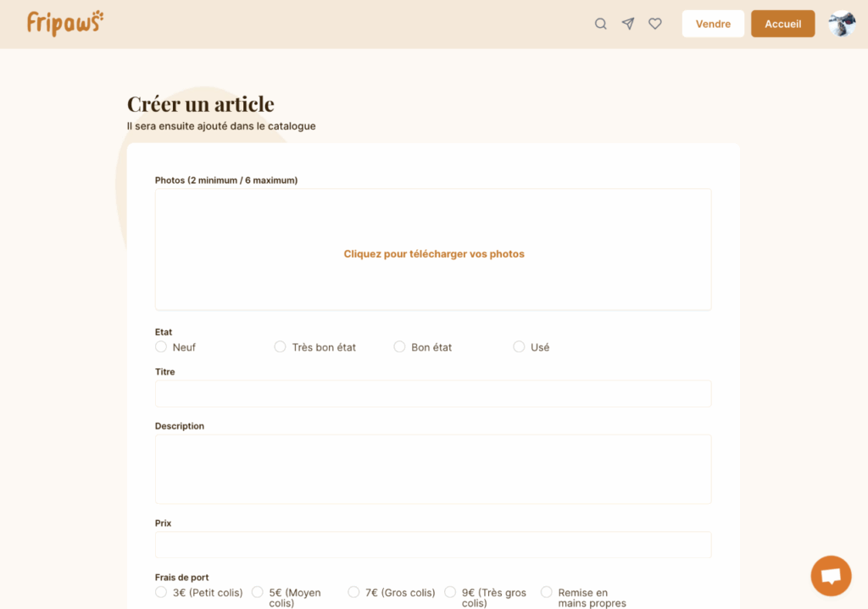Image resolution: width=868 pixels, height=609 pixels.
Task: Focus the Prix input field
Action: click(x=433, y=545)
